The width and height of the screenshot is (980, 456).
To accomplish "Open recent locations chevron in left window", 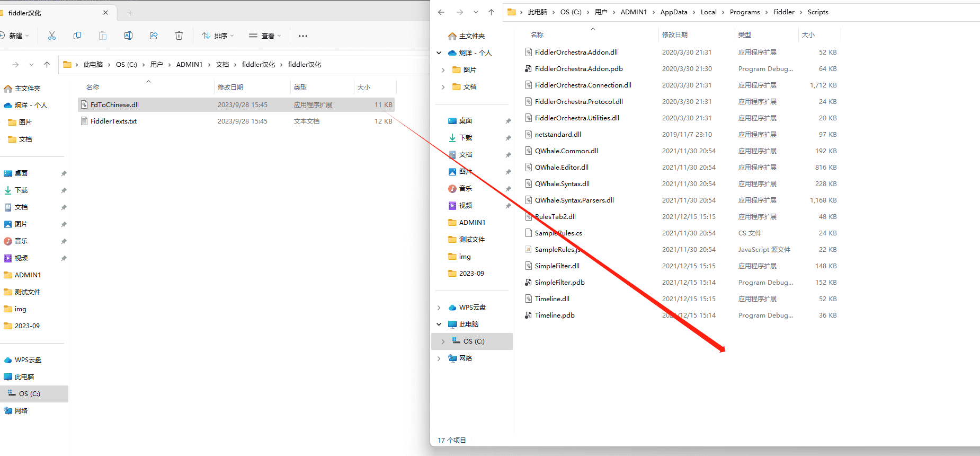I will [31, 65].
